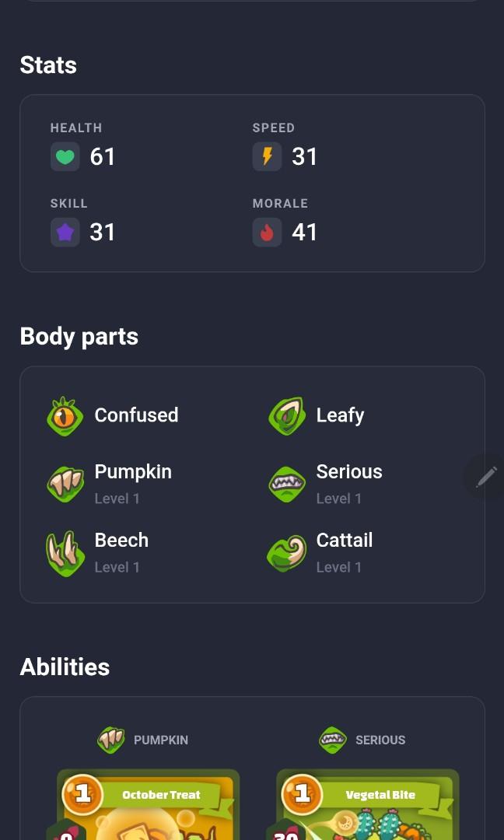The image size is (504, 840).
Task: Select the Leafy ears body part icon
Action: (286, 416)
